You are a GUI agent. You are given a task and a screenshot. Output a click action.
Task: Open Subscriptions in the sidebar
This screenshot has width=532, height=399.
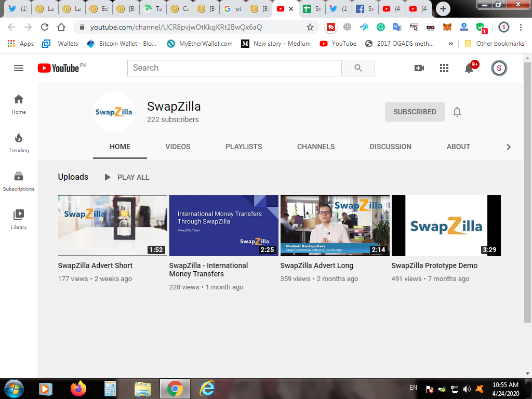coord(19,181)
